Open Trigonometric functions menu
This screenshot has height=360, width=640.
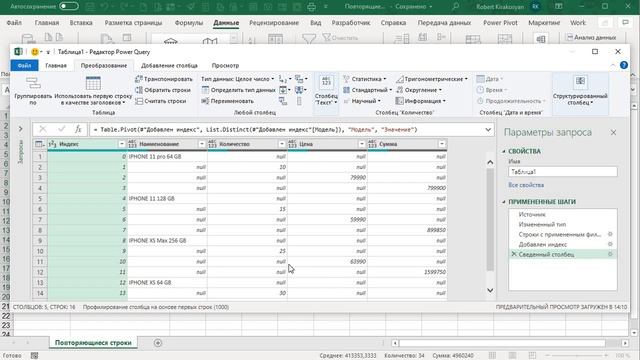tap(431, 79)
